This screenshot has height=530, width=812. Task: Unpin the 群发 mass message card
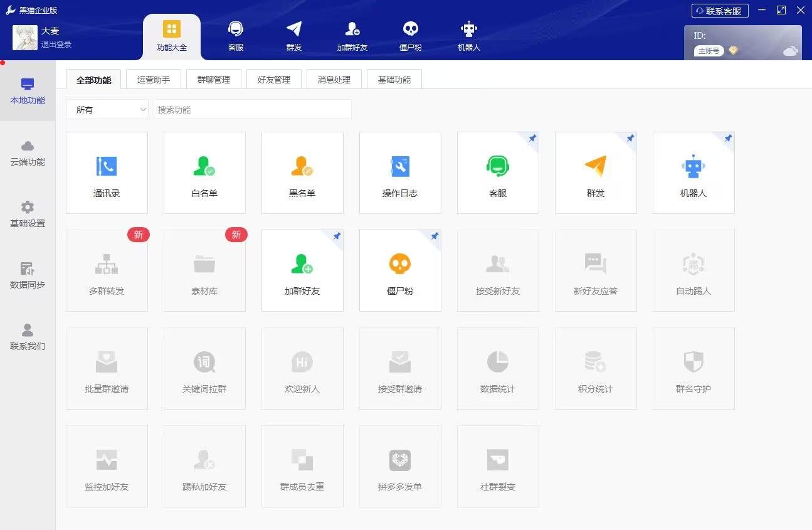[630, 138]
